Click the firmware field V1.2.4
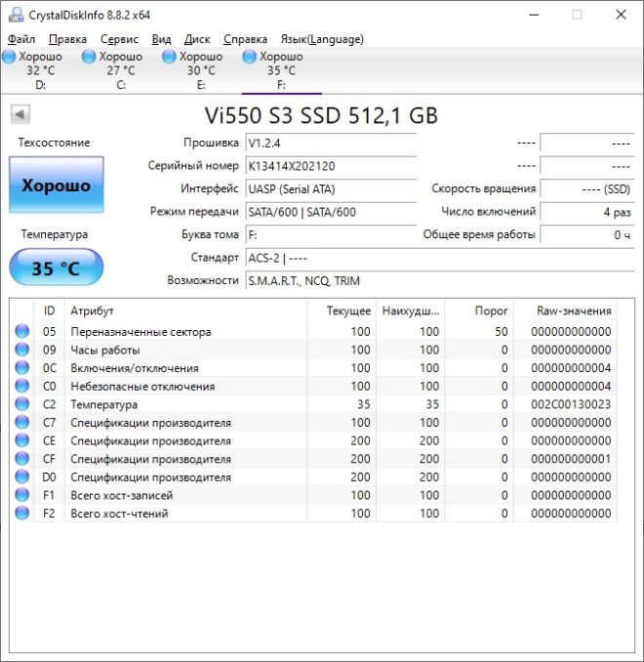The image size is (644, 662). coord(331,144)
